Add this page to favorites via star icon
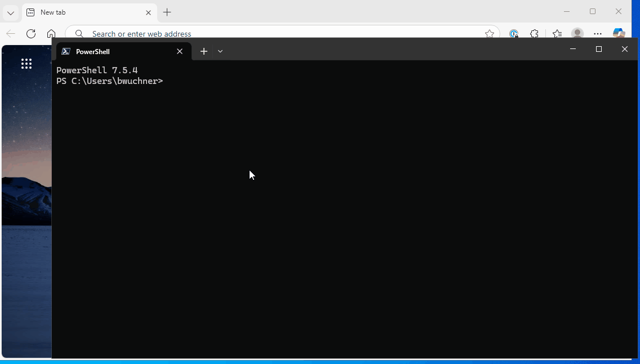This screenshot has width=640, height=364. 490,34
